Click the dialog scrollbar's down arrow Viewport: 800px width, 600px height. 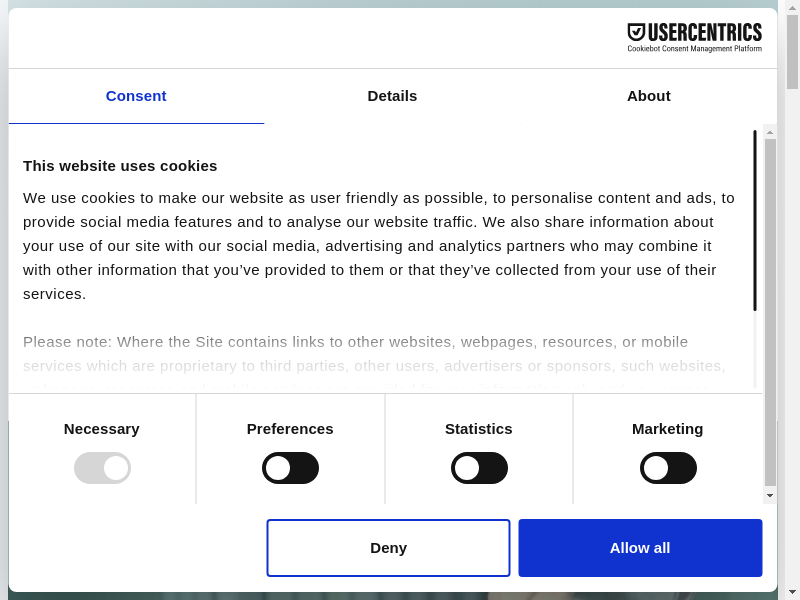[x=770, y=495]
